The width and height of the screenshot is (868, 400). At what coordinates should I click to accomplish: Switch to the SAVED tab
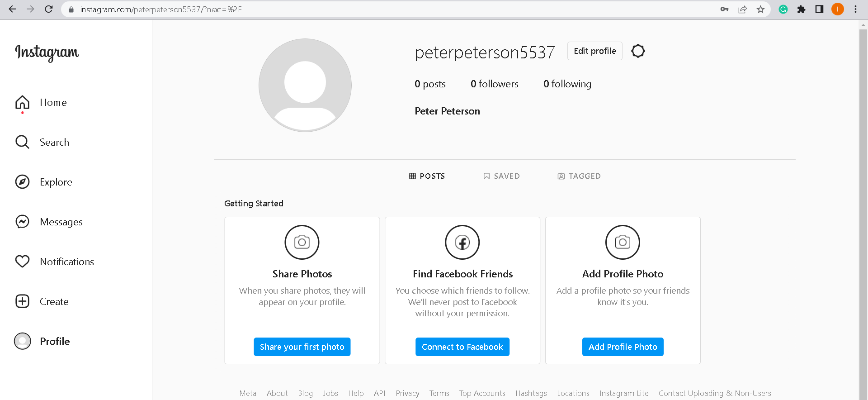point(501,176)
